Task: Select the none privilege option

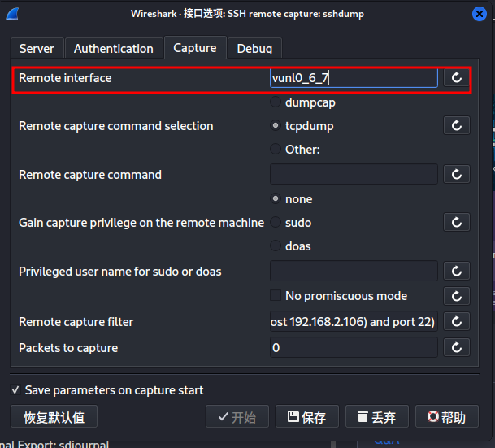Action: [276, 198]
